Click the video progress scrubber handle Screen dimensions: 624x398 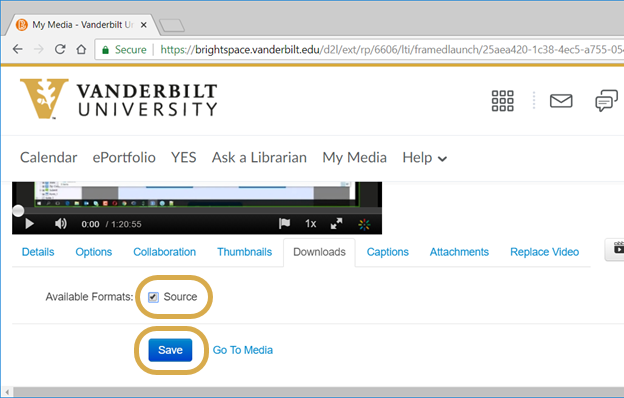pos(18,211)
